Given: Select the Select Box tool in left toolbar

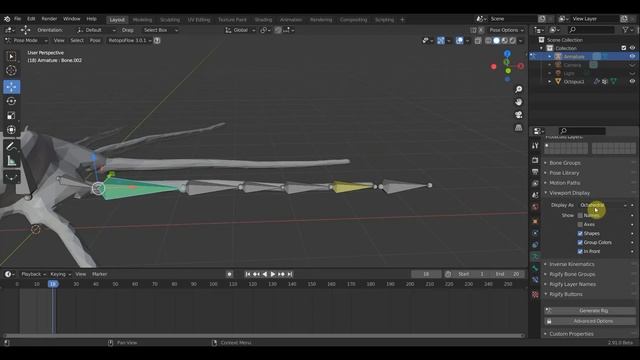Looking at the screenshot, I should pyautogui.click(x=11, y=56).
